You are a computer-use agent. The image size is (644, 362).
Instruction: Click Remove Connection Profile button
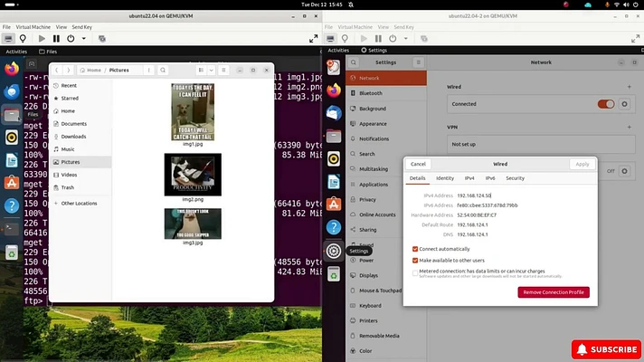tap(554, 292)
